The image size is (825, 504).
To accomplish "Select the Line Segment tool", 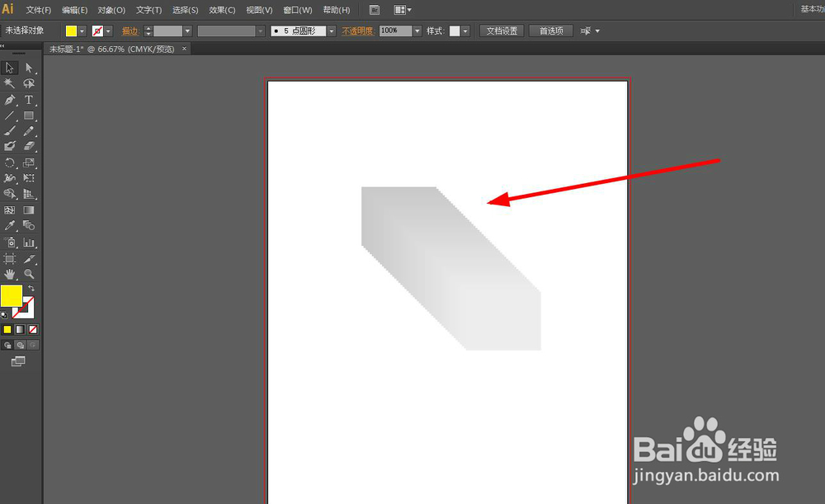I will pyautogui.click(x=9, y=115).
